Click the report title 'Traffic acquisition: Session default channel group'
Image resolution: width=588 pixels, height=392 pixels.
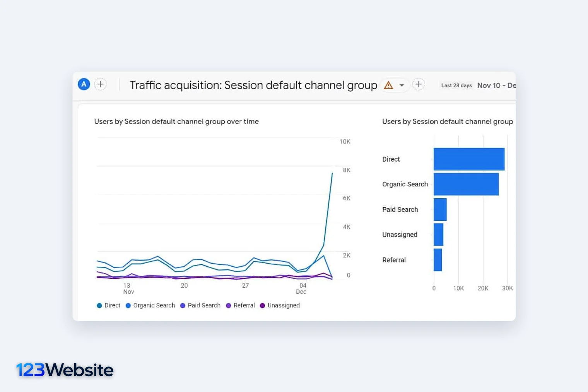pos(253,85)
